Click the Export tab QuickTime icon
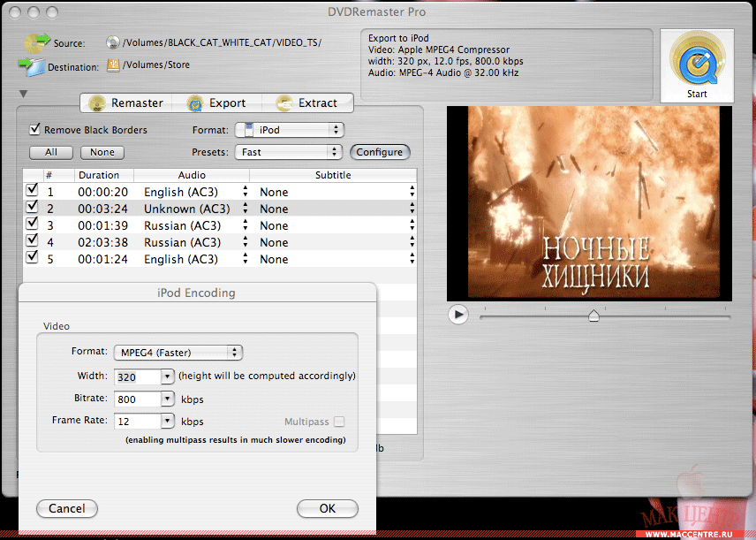 click(195, 103)
